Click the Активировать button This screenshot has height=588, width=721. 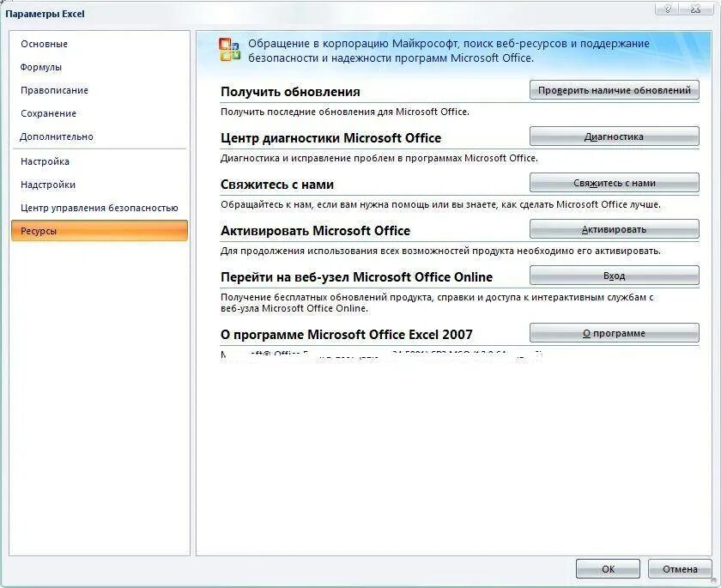click(x=615, y=229)
